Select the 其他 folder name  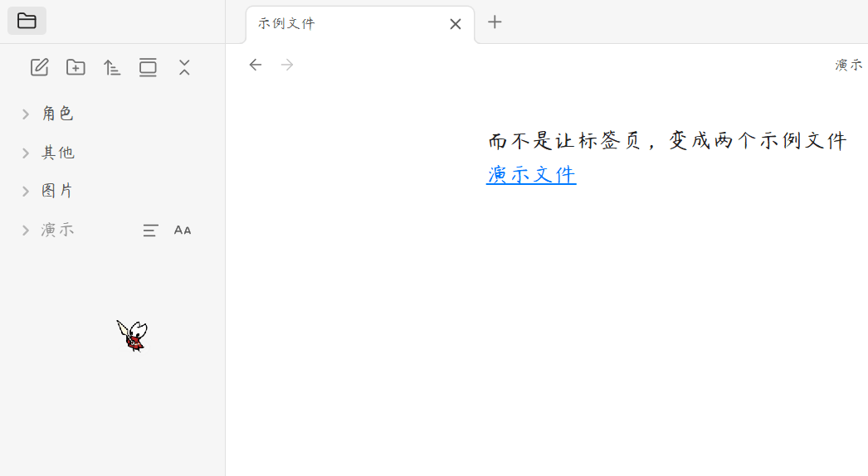[57, 153]
